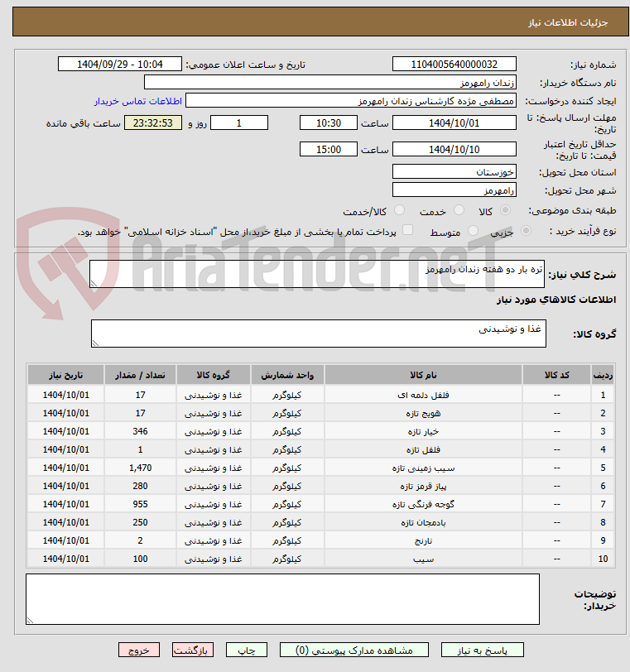Click the 'گروه کالا' text area
Image resolution: width=630 pixels, height=672 pixels.
coord(317,334)
